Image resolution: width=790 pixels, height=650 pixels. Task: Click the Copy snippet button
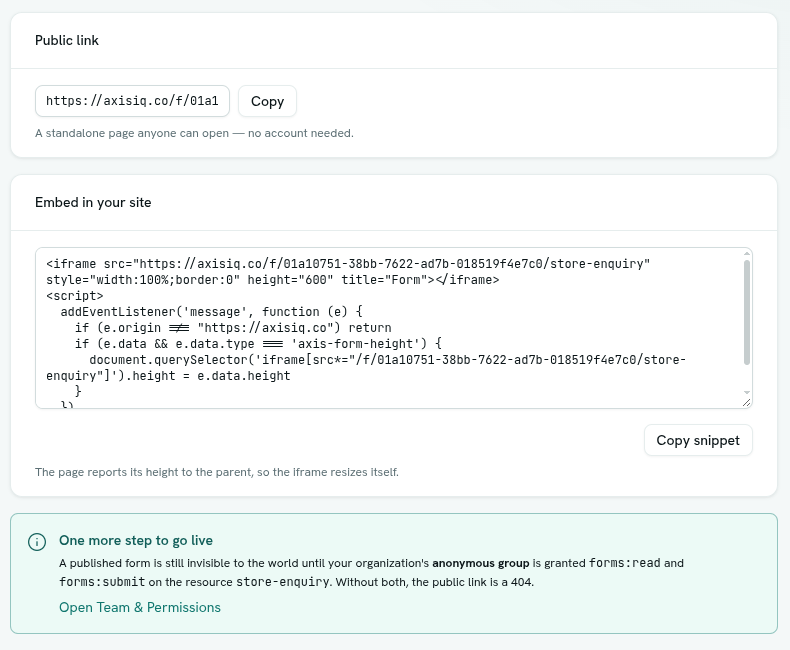(x=698, y=440)
